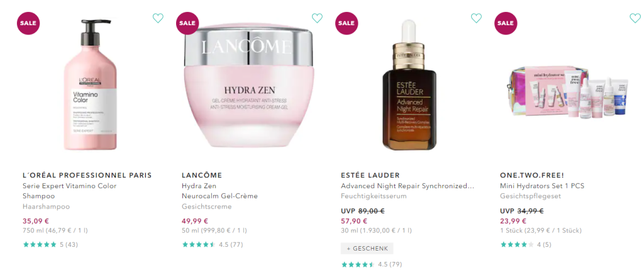The height and width of the screenshot is (277, 644).
Task: Open the Advanced Night Repair bottle image
Action: tap(409, 85)
